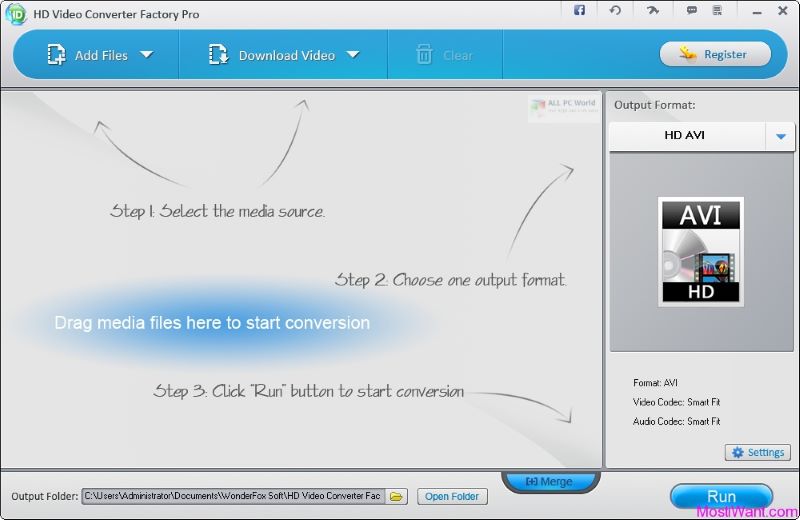Viewport: 800px width, 520px height.
Task: Click the Output Folder path field
Action: tap(234, 497)
